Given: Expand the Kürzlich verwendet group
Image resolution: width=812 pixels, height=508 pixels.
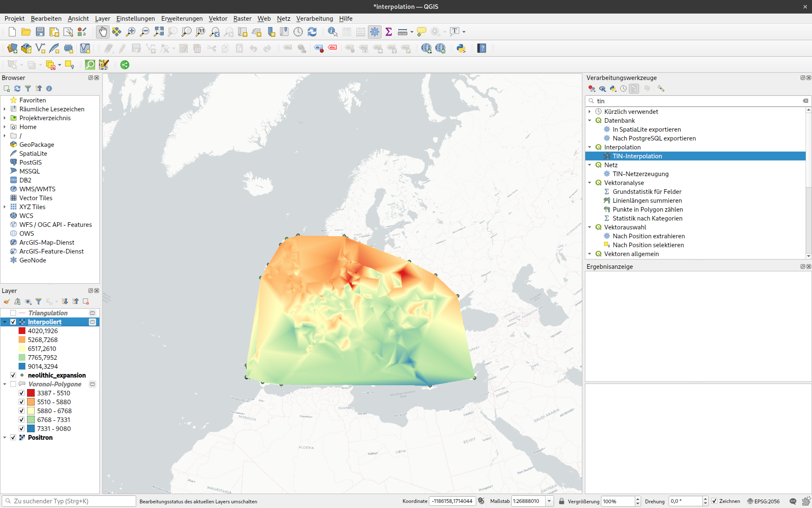Looking at the screenshot, I should pos(590,111).
